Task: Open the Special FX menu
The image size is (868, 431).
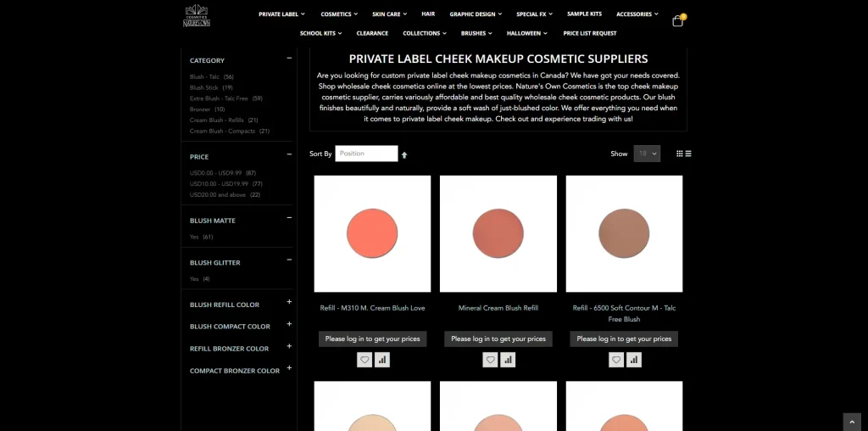Action: [535, 14]
